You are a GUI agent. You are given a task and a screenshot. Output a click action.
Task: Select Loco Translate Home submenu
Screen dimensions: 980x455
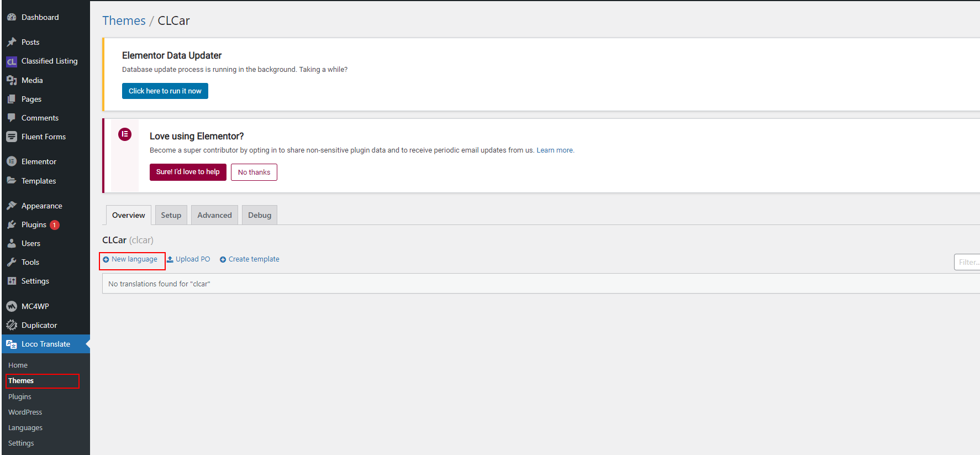[18, 365]
